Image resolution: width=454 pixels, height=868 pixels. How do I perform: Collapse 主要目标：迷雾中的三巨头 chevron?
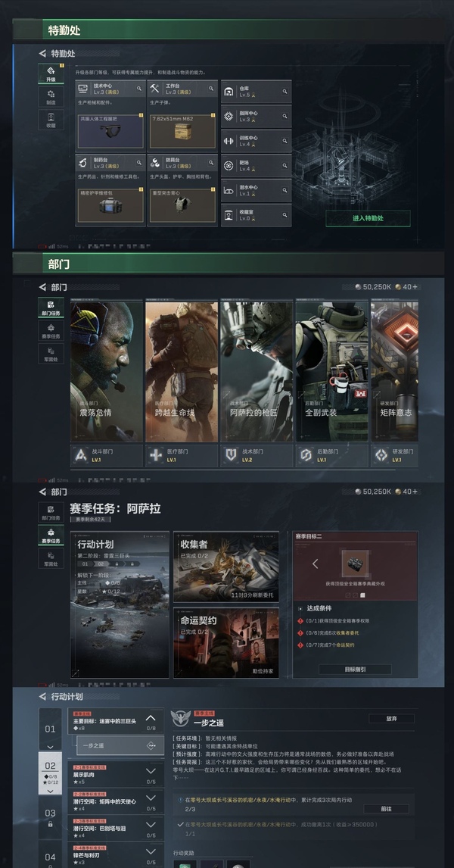[151, 718]
